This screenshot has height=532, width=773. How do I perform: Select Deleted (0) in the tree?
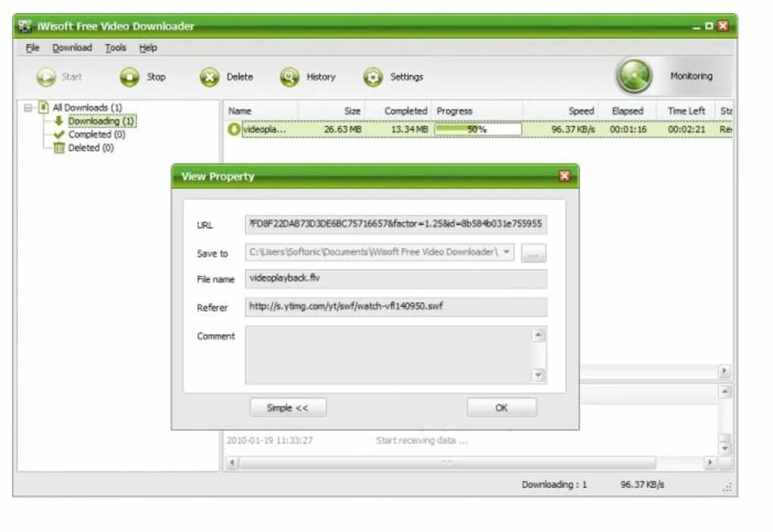click(x=91, y=148)
